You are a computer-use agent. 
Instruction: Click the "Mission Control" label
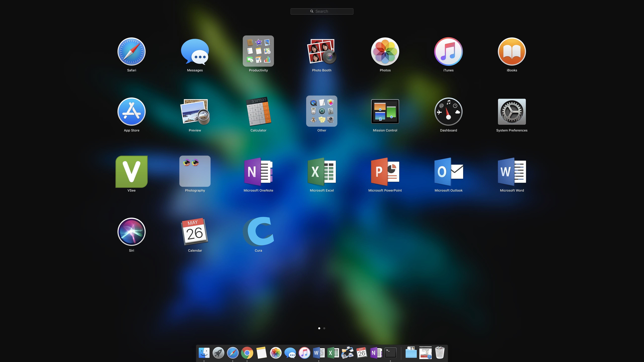click(385, 130)
